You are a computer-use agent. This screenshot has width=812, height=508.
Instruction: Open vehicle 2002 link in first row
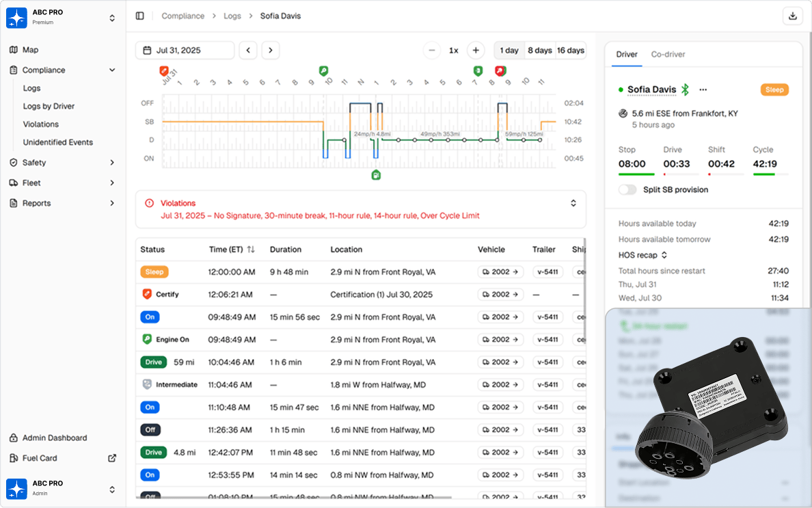(500, 272)
